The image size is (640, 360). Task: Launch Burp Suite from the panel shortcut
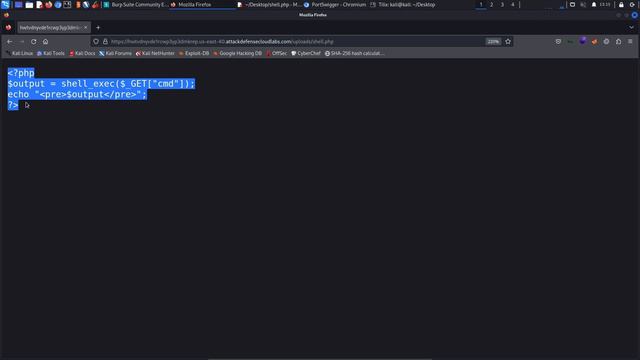tap(78, 5)
